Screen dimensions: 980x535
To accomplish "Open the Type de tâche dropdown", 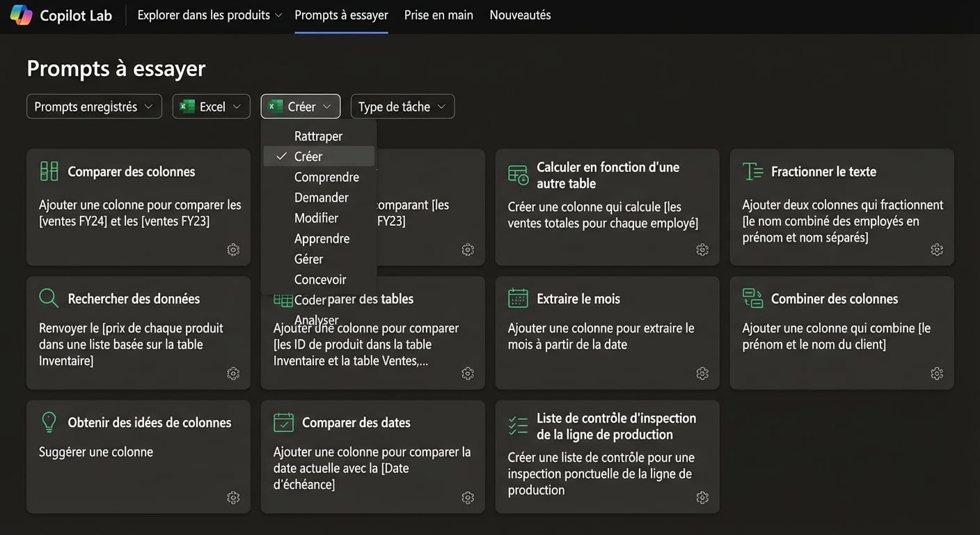I will [x=402, y=106].
